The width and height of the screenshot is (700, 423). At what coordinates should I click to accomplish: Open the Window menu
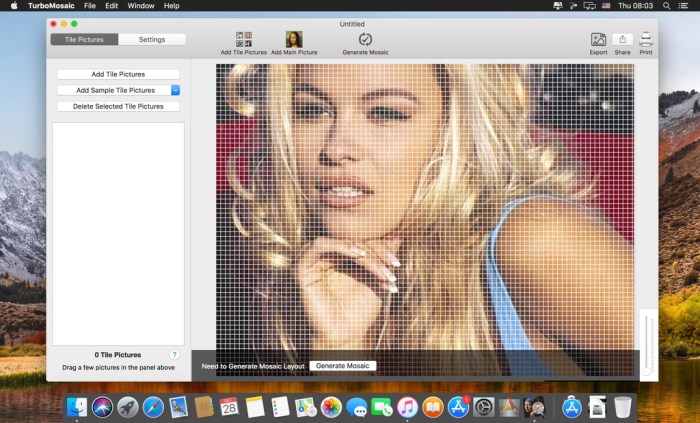point(141,6)
